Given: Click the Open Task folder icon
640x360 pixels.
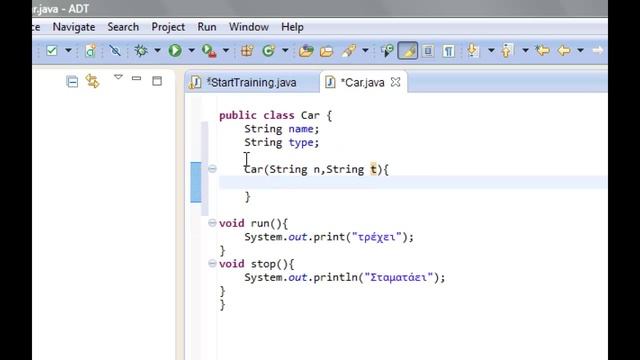Looking at the screenshot, I should pyautogui.click(x=327, y=51).
